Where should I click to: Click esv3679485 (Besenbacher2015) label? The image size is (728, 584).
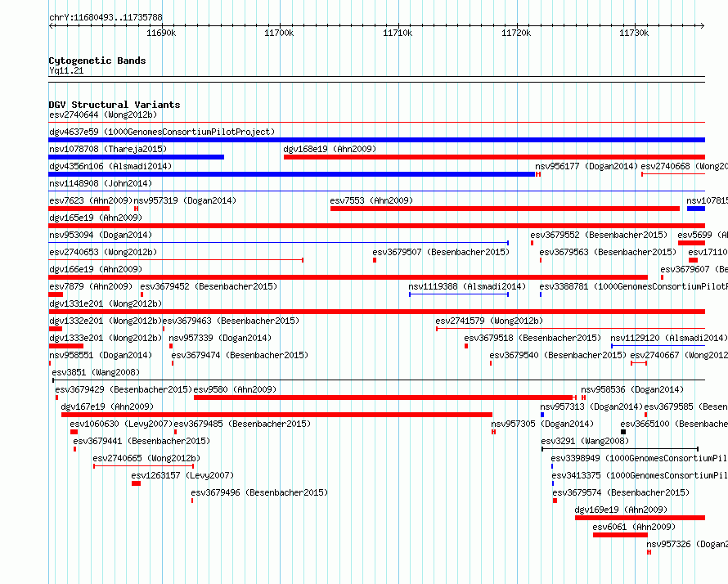[x=242, y=424]
